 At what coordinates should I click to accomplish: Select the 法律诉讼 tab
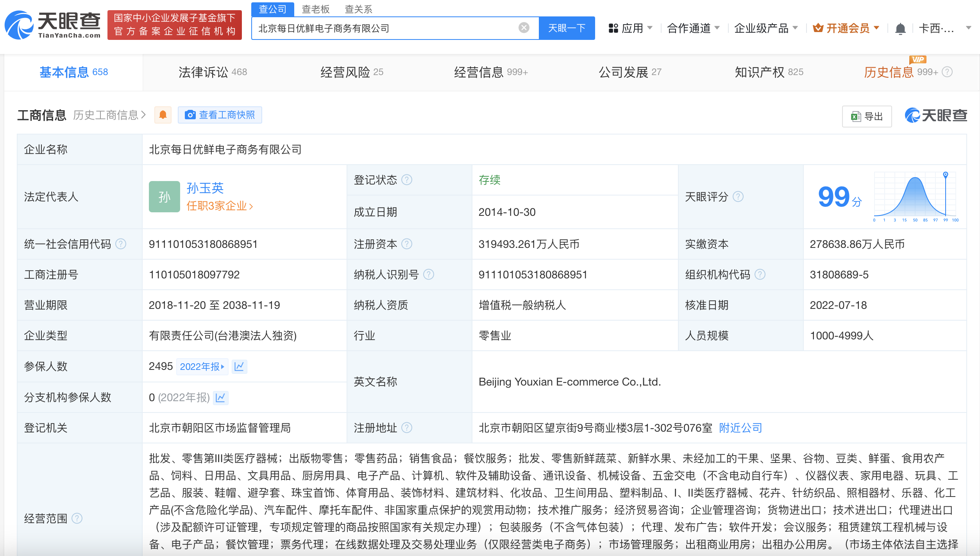coord(213,72)
